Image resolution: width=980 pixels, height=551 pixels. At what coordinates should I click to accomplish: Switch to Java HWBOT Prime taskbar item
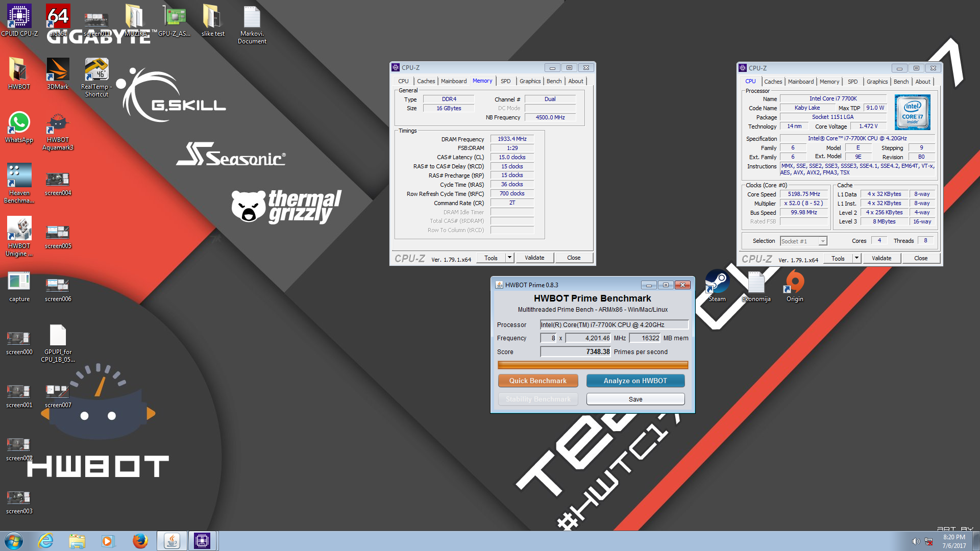(171, 541)
